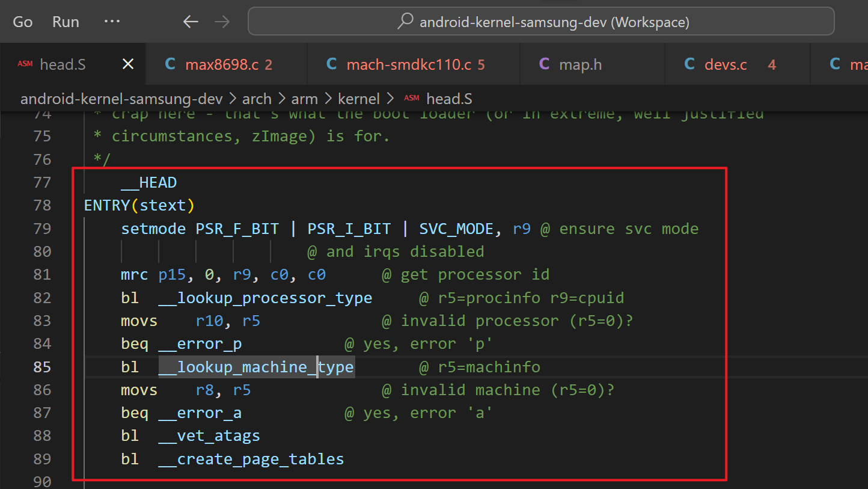Click the setmode instruction
Screen dimensions: 868x489
pos(154,229)
